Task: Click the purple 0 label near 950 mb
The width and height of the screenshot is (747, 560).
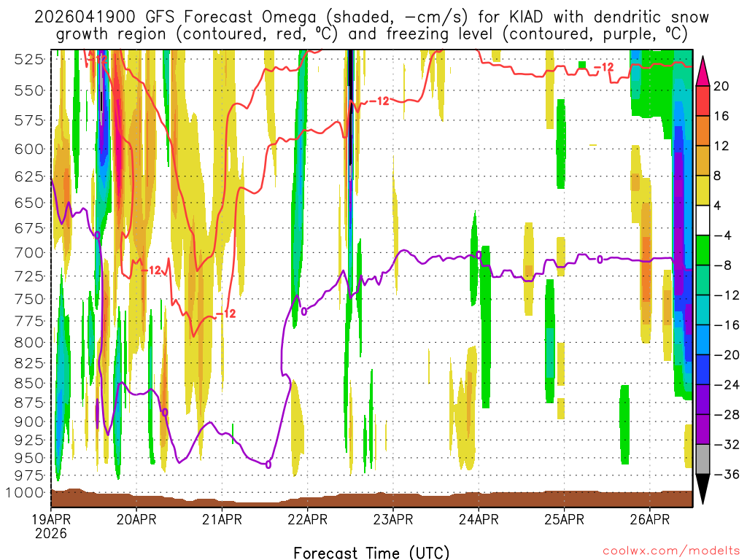Action: click(x=268, y=464)
